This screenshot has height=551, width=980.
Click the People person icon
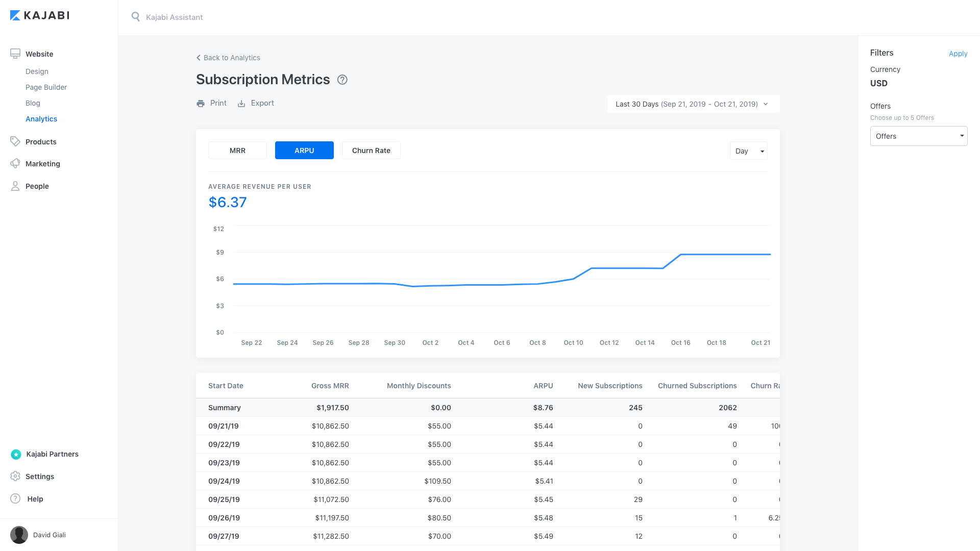(x=15, y=186)
